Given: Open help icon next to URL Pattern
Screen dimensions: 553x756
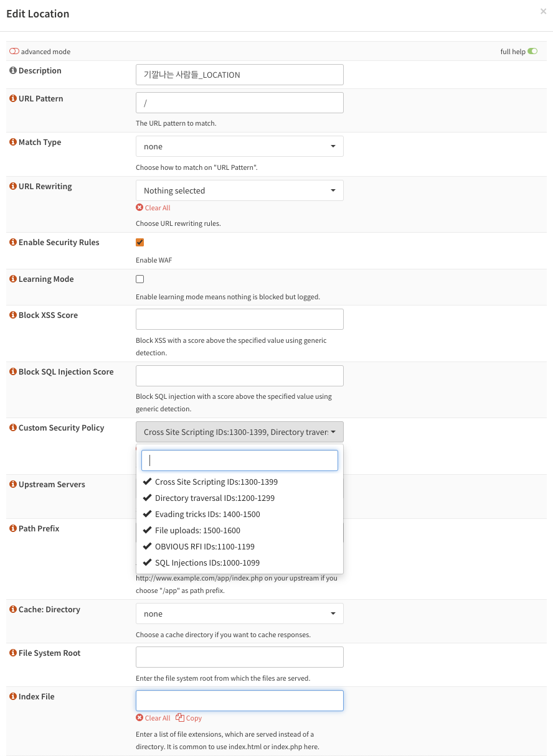Looking at the screenshot, I should point(13,99).
